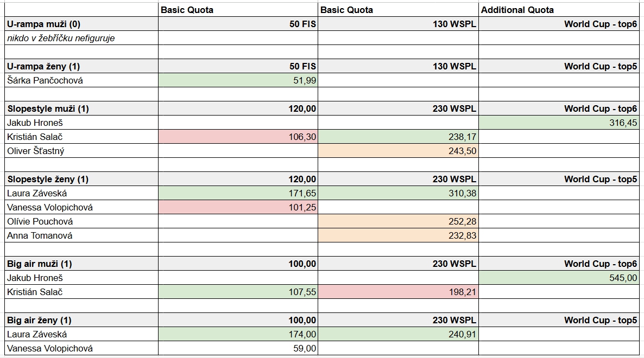Select the Šárka Pančochová name cell
This screenshot has height=358, width=644.
[x=81, y=80]
